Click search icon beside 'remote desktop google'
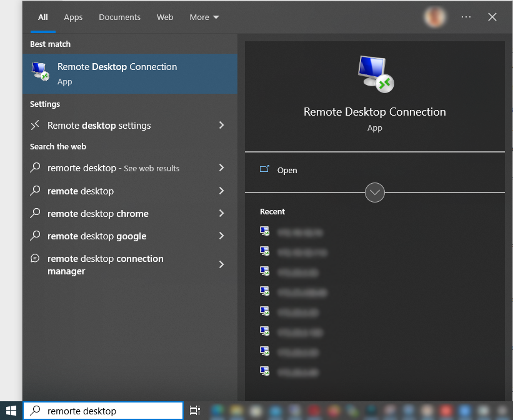The width and height of the screenshot is (513, 420). [x=35, y=236]
